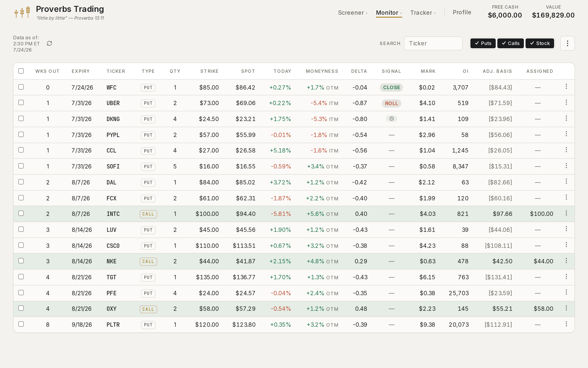Sort by MONEYNESS column header
Image resolution: width=588 pixels, height=368 pixels.
point(322,71)
